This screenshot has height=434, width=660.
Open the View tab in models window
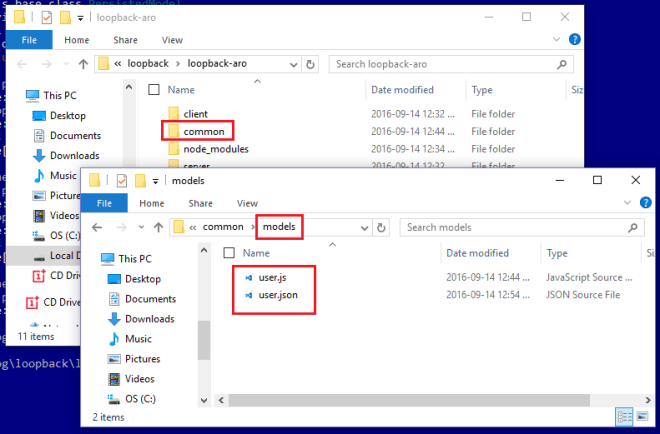(247, 203)
